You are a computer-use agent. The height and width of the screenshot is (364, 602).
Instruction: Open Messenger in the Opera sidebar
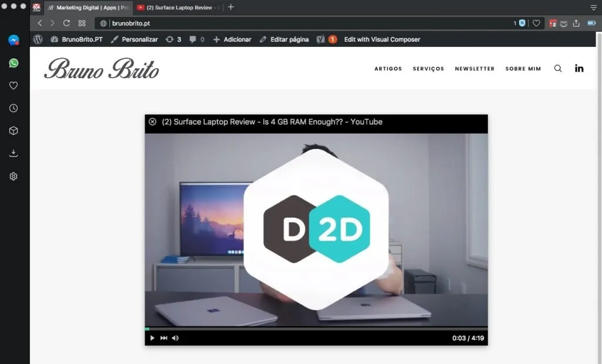14,41
